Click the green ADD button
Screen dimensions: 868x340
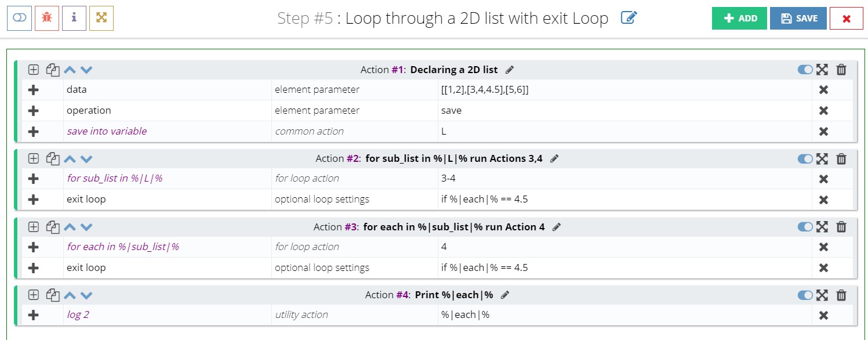point(739,18)
